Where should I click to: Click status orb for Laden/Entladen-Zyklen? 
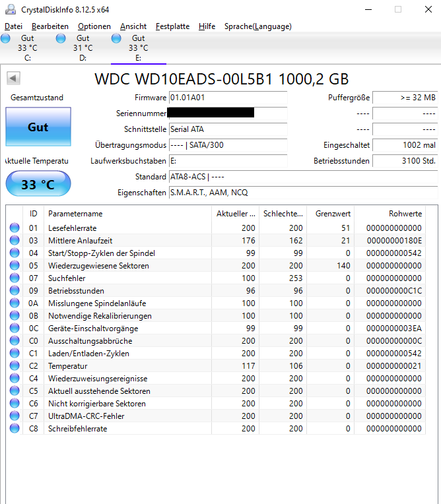[x=15, y=353]
